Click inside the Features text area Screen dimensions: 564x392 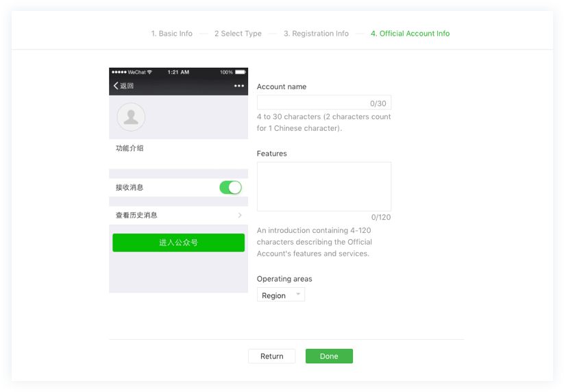click(323, 186)
